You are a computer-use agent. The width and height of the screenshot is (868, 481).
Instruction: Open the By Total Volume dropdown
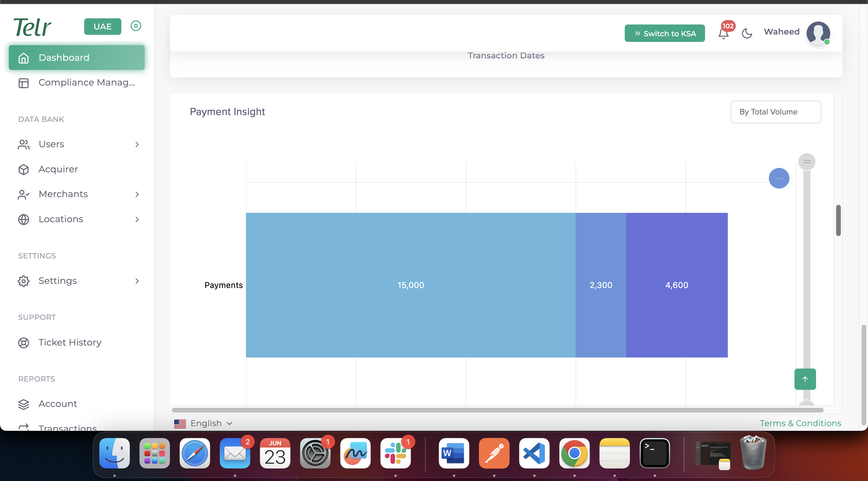coord(776,112)
